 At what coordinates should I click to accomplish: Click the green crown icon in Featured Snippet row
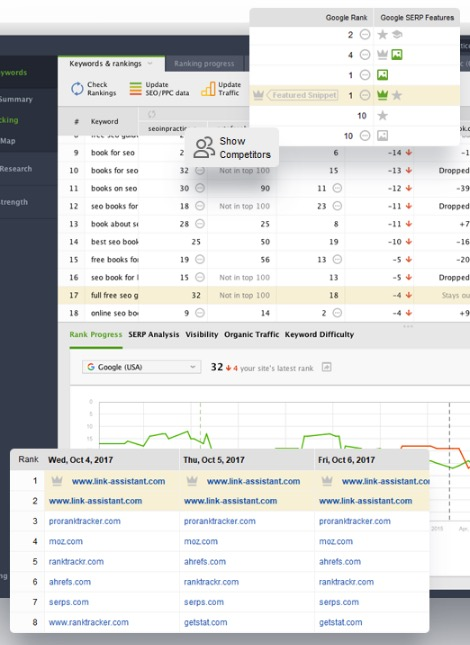pos(382,95)
